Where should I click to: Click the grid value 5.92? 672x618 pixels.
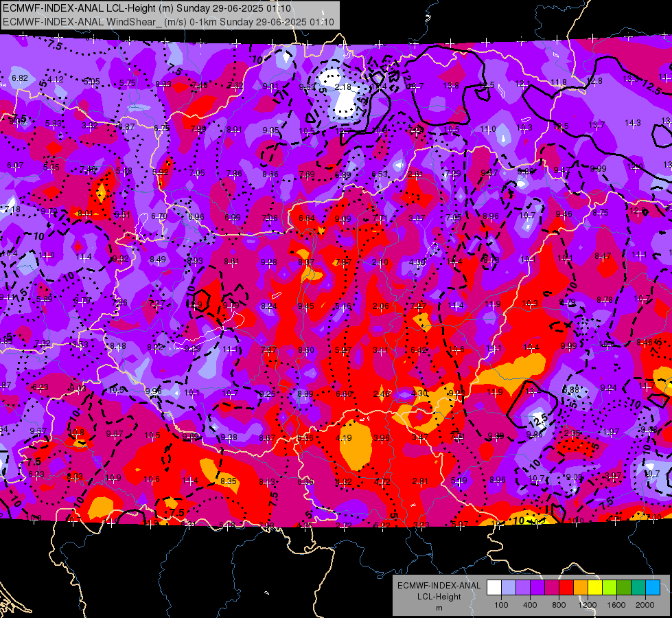pos(161,172)
